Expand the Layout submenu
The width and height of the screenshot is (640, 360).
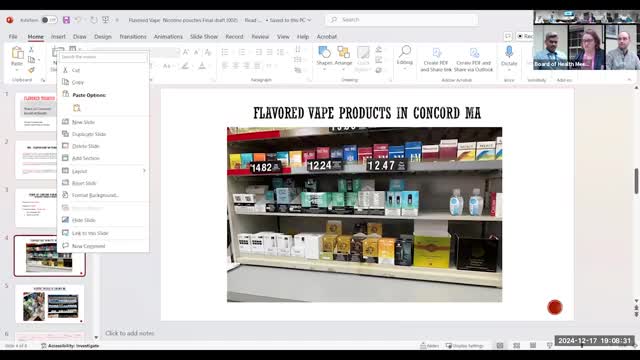click(103, 171)
